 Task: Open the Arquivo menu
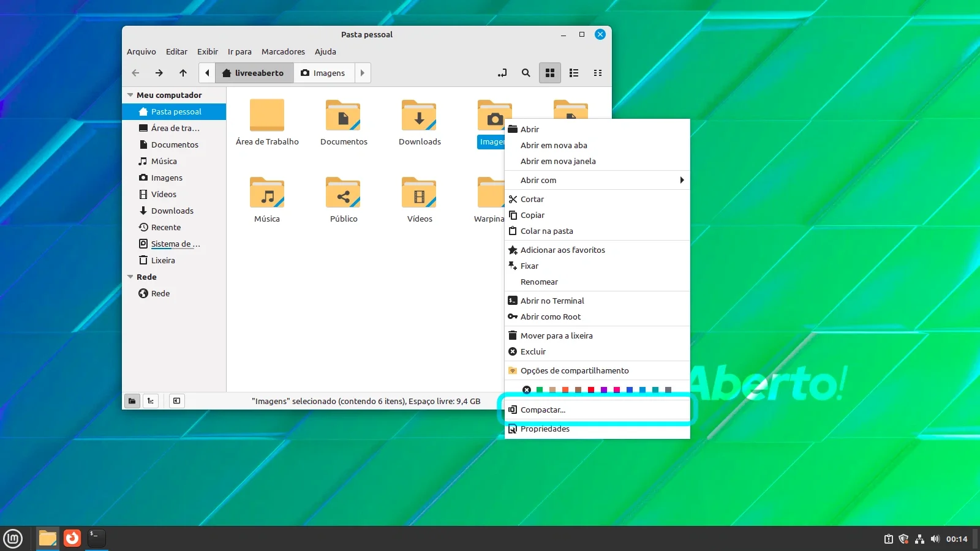click(141, 52)
